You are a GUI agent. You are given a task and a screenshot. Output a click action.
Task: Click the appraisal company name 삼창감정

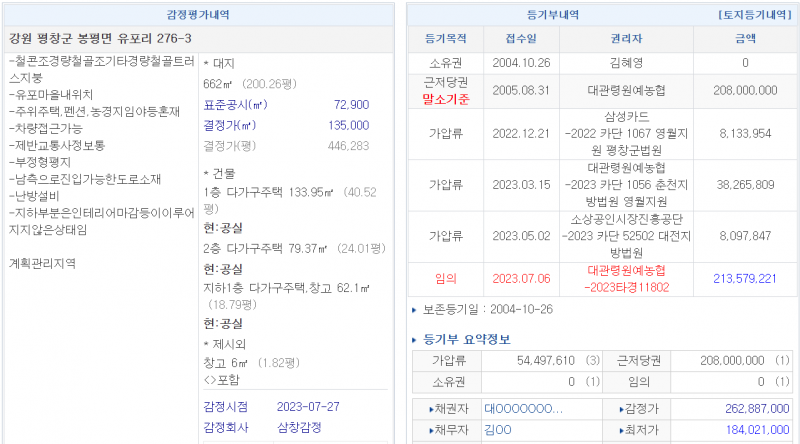click(300, 427)
